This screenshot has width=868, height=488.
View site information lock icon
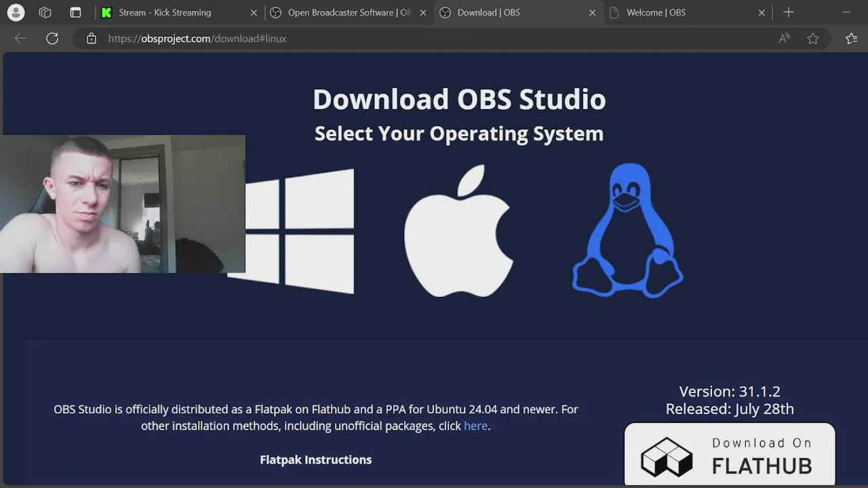pyautogui.click(x=92, y=39)
